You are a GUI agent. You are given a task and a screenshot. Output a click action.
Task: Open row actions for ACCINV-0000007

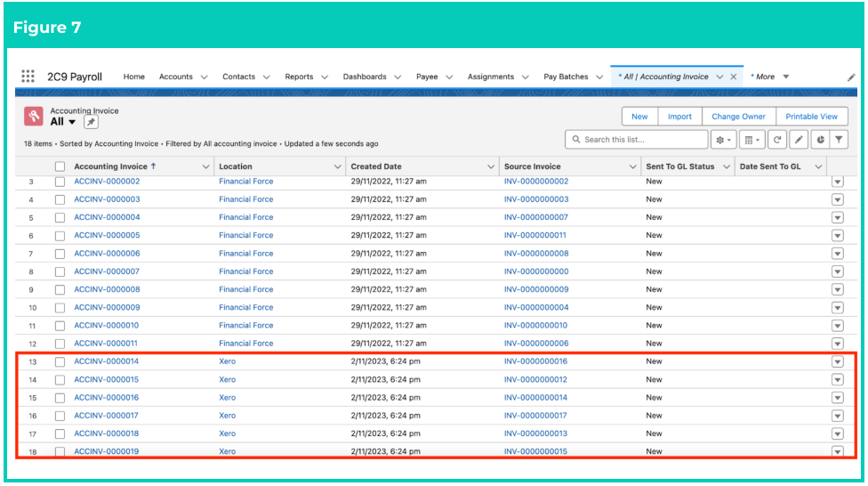pyautogui.click(x=838, y=271)
